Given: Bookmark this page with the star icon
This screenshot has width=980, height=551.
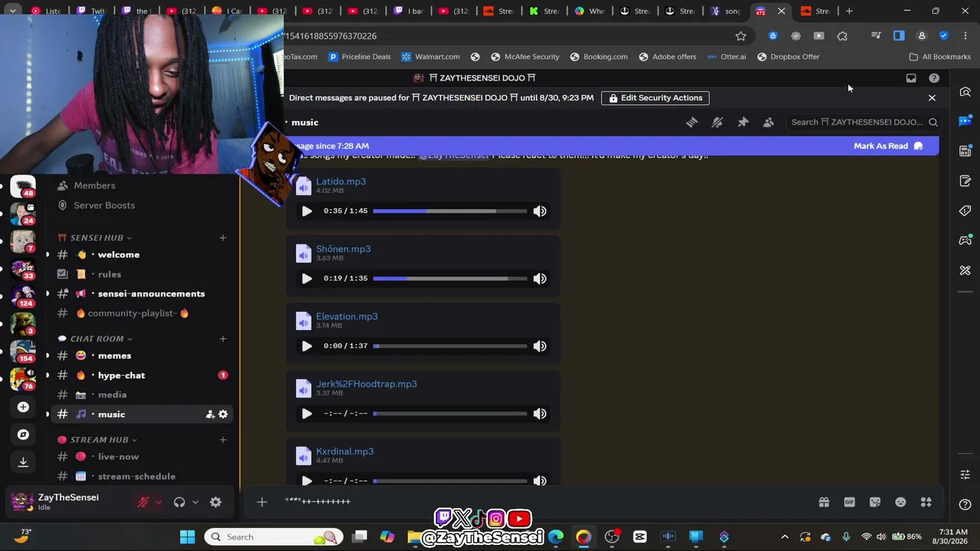Looking at the screenshot, I should [740, 36].
